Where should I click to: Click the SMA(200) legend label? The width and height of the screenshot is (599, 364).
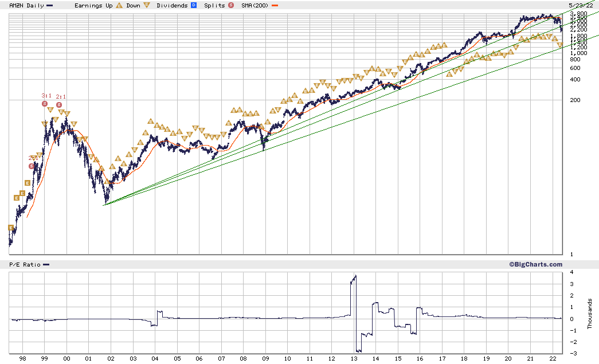(x=255, y=5)
